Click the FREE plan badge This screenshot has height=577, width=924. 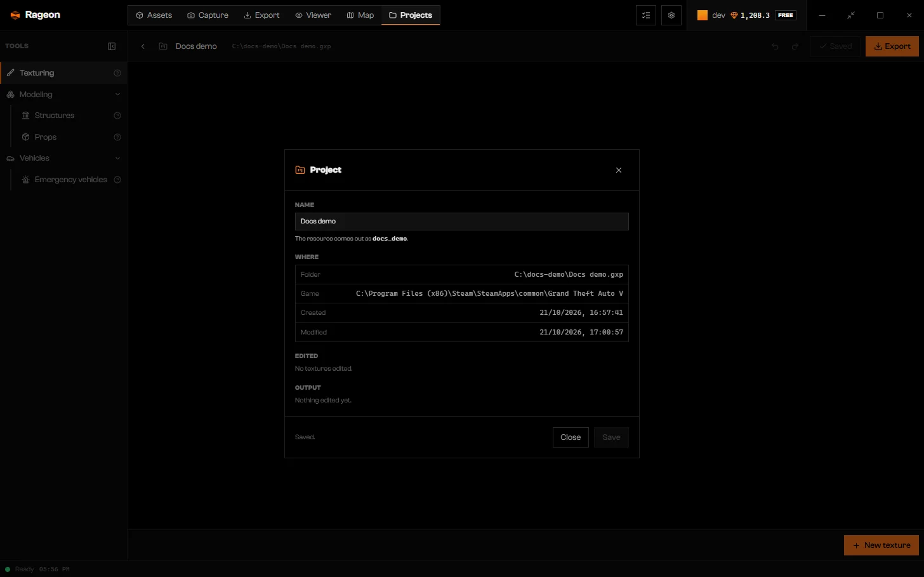pyautogui.click(x=786, y=15)
